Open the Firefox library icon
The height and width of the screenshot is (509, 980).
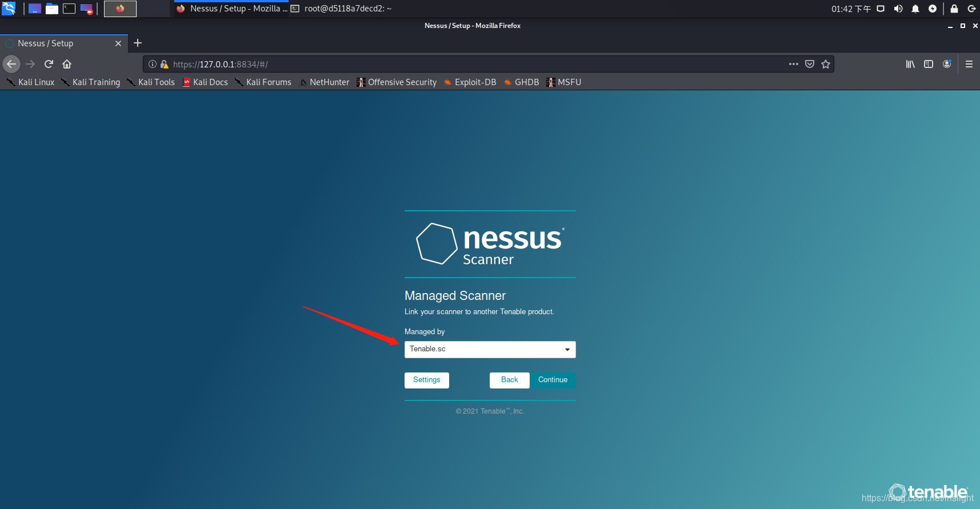click(x=910, y=64)
